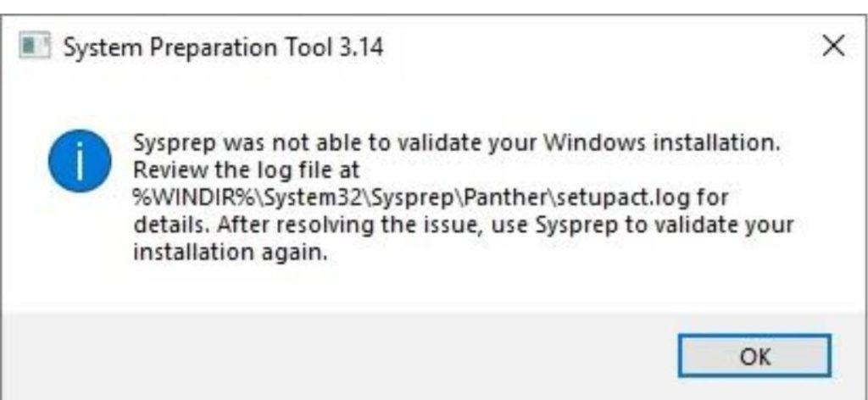Click the "System Preparation Tool 3.14" title text
The height and width of the screenshot is (400, 868).
coord(223,47)
